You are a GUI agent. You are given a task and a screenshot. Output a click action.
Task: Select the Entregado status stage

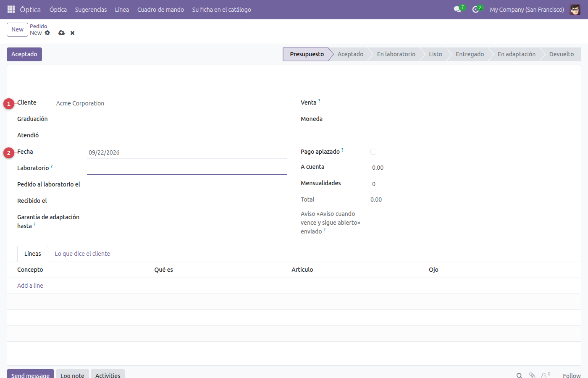pyautogui.click(x=470, y=54)
